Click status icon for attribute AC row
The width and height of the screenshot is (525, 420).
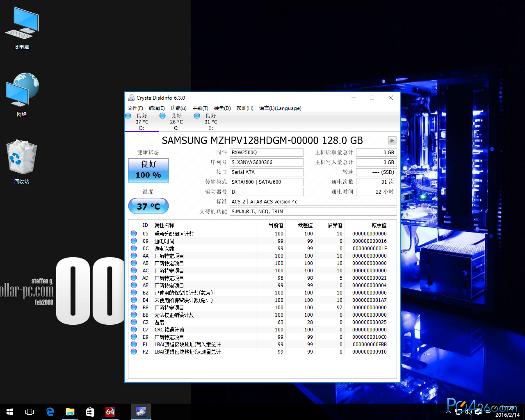(134, 270)
